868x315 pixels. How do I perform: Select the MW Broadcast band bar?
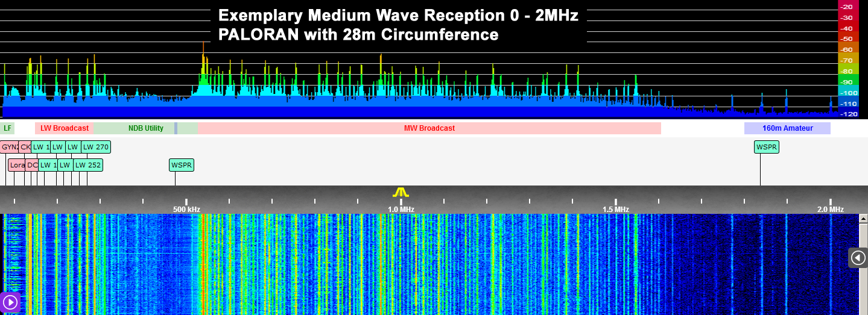(429, 128)
